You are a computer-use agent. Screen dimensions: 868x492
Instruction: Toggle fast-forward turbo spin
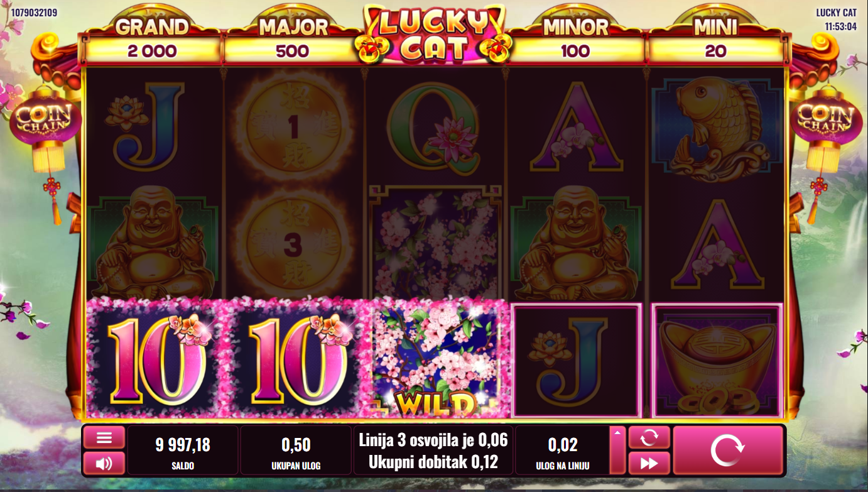click(x=649, y=464)
